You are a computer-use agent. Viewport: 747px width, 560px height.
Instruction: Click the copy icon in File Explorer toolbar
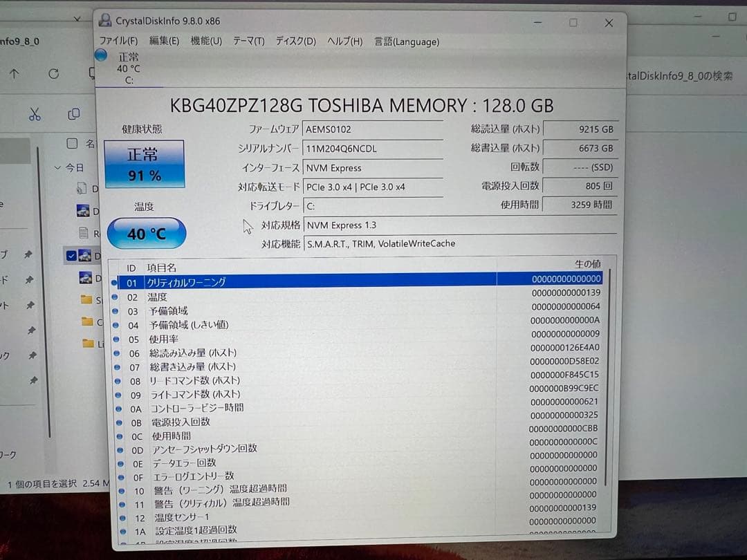pyautogui.click(x=74, y=114)
